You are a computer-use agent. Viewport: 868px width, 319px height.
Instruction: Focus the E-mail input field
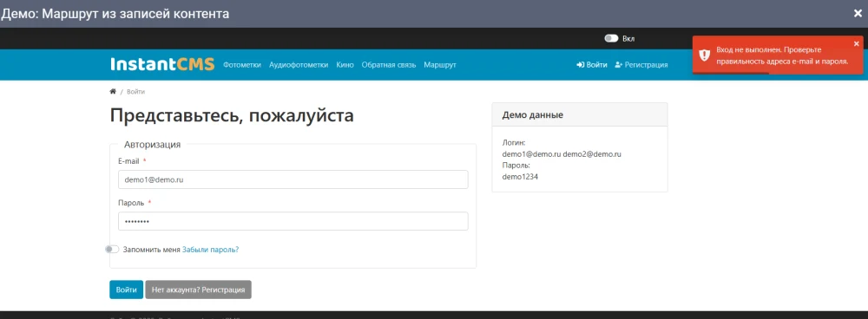click(293, 179)
